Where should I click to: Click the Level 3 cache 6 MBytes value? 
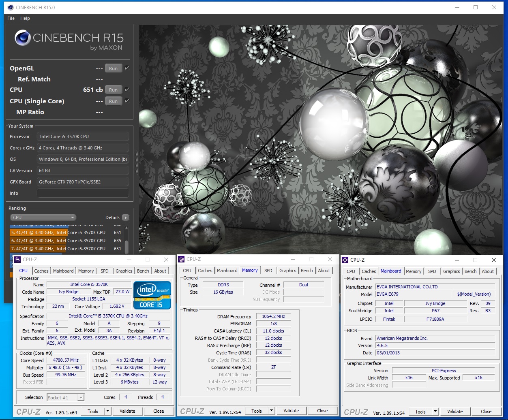(x=130, y=382)
